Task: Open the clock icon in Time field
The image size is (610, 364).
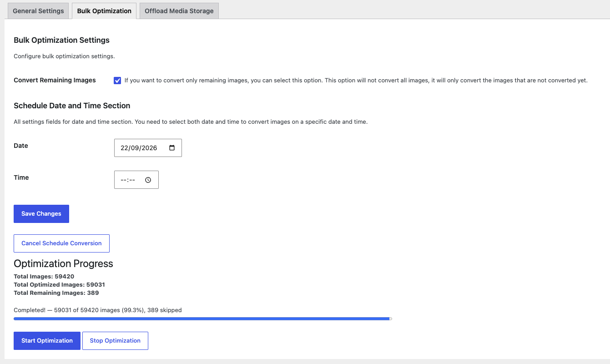Action: click(148, 180)
